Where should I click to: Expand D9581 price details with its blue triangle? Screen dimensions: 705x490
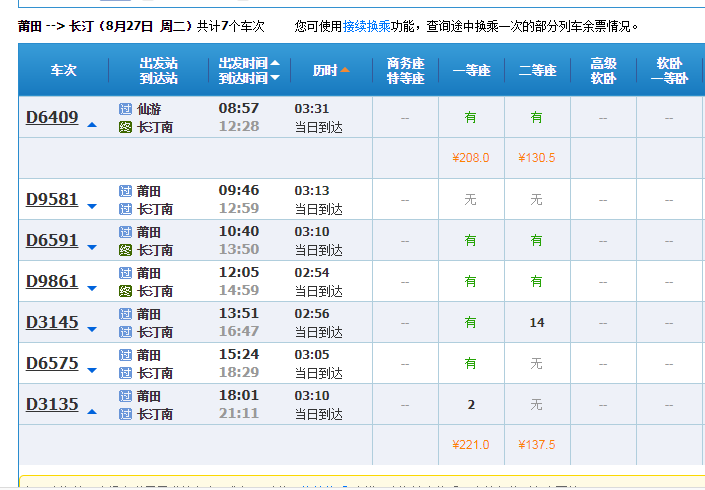(92, 206)
